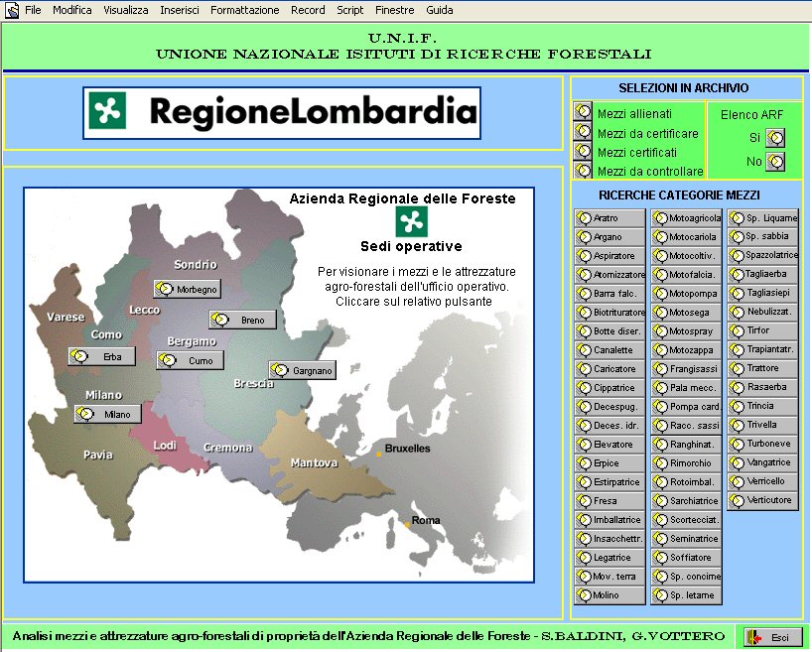Open the Record menu
812x652 pixels.
tap(308, 10)
